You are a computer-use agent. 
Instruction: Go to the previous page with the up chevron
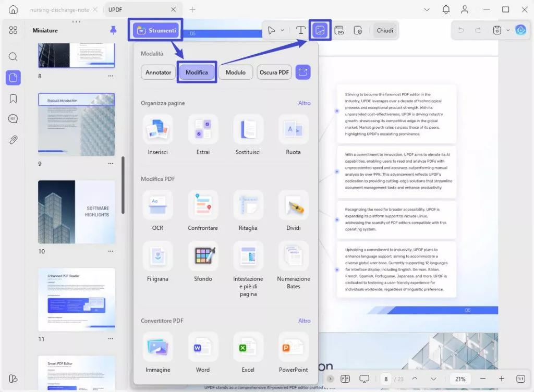coord(415,378)
